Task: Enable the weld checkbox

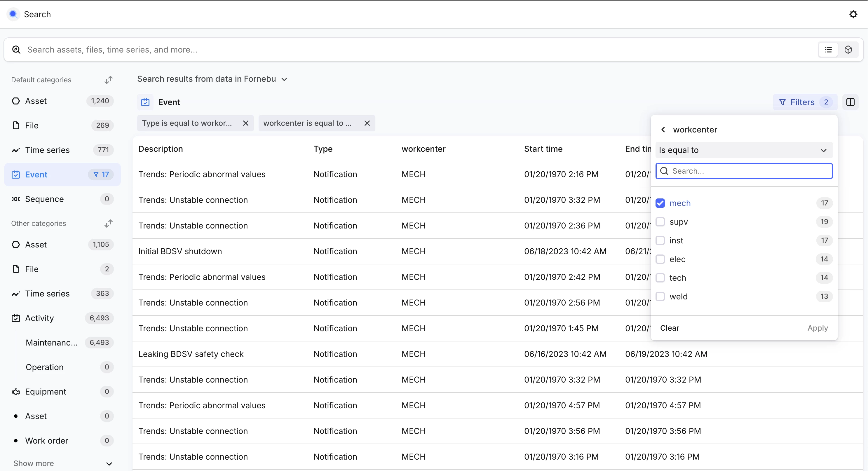Action: click(660, 296)
